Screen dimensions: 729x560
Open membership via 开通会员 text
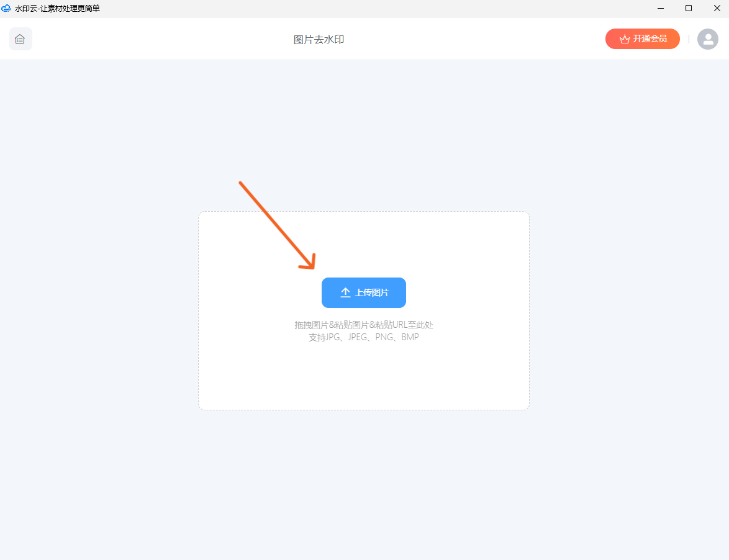tap(650, 39)
